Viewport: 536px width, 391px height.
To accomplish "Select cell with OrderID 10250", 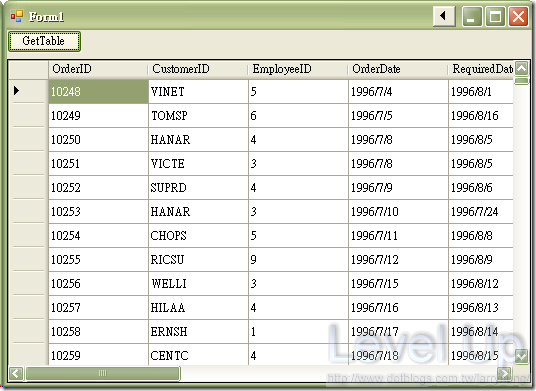I will [x=98, y=139].
